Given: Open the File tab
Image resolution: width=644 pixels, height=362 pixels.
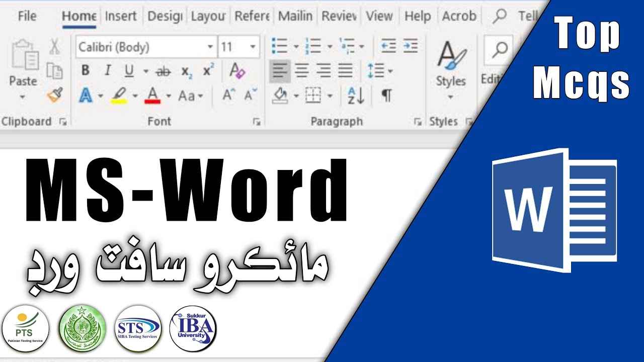Looking at the screenshot, I should 27,16.
